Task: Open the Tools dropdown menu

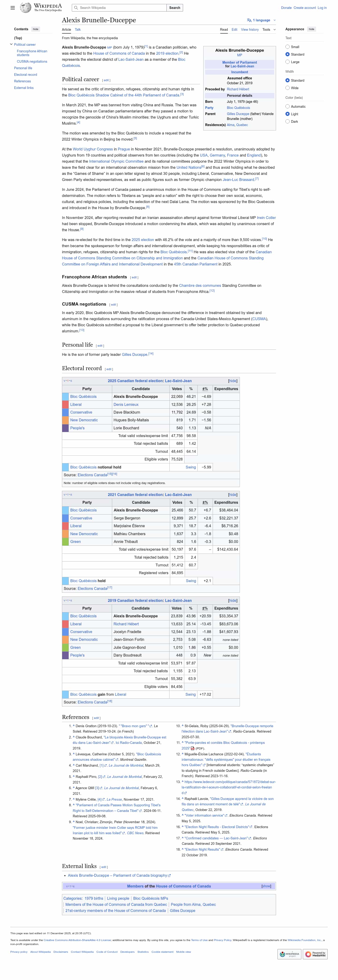Action: tap(269, 30)
